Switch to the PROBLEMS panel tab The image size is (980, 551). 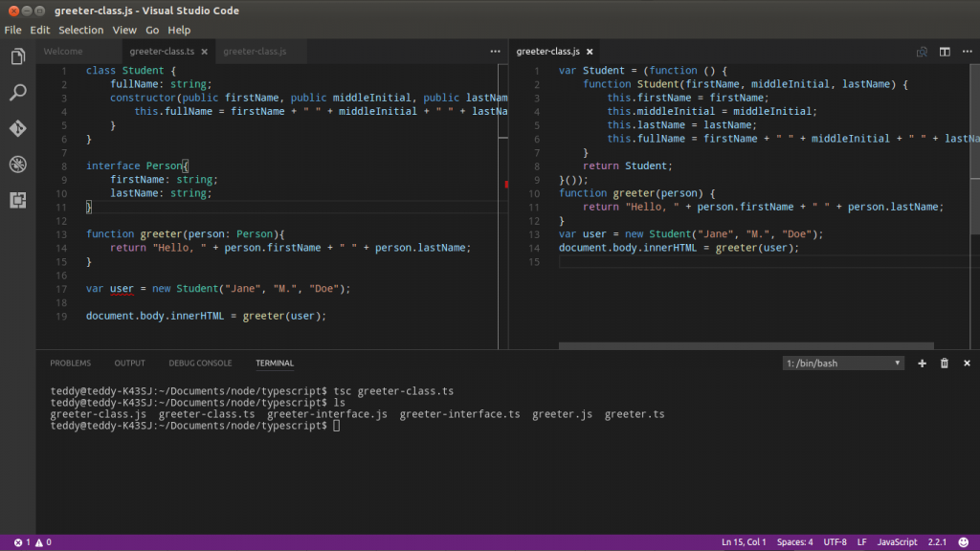70,364
